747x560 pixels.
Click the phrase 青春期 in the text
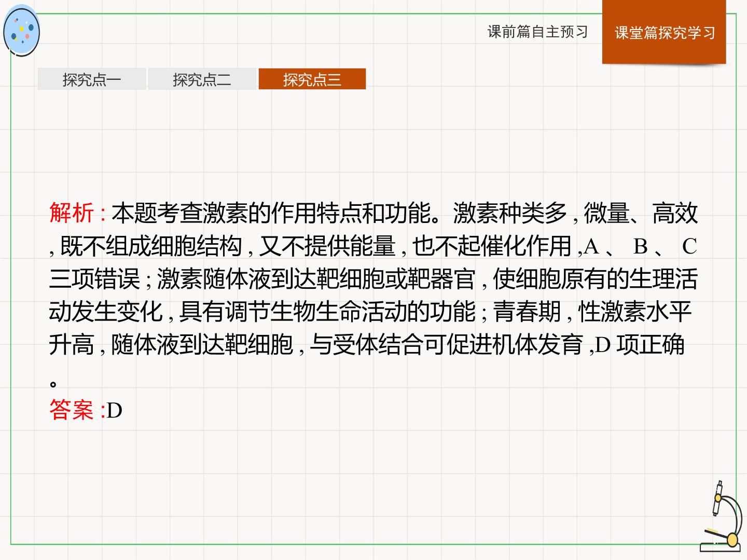tap(527, 311)
